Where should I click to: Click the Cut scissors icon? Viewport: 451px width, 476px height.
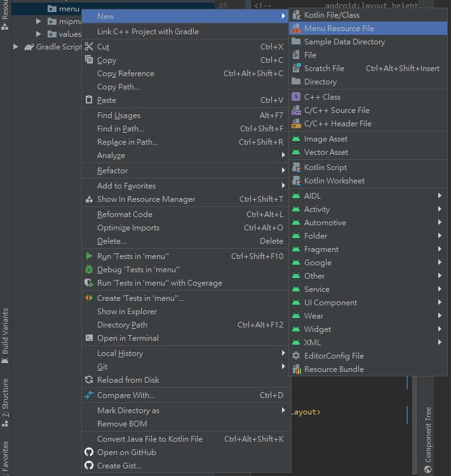tap(89, 47)
